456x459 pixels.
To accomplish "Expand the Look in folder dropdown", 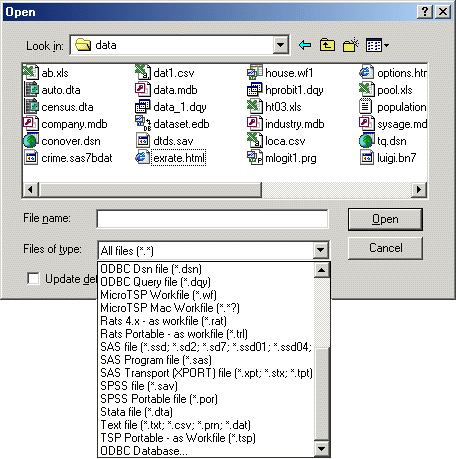I will click(281, 45).
